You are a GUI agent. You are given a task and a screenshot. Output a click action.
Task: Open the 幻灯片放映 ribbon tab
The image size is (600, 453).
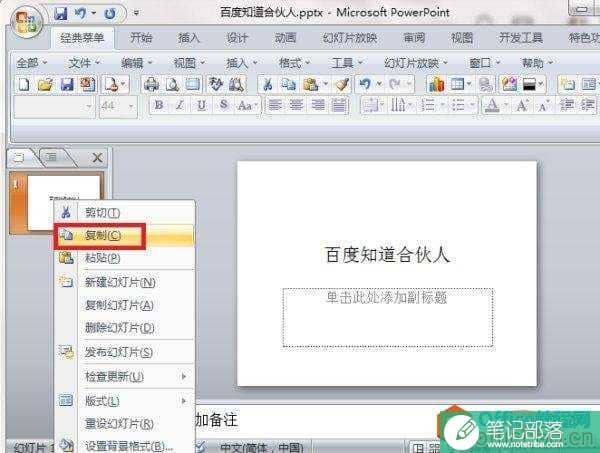[350, 38]
